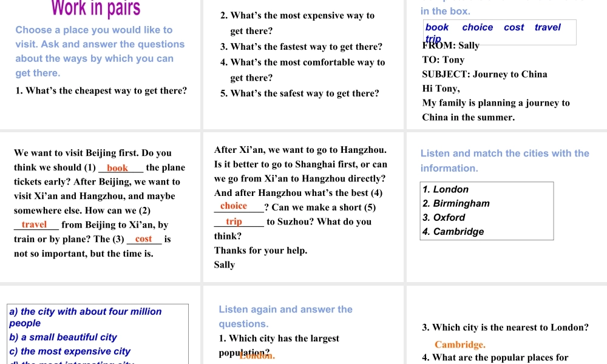
Task: Select the red answer "trip" in blank 5
Action: click(x=234, y=221)
